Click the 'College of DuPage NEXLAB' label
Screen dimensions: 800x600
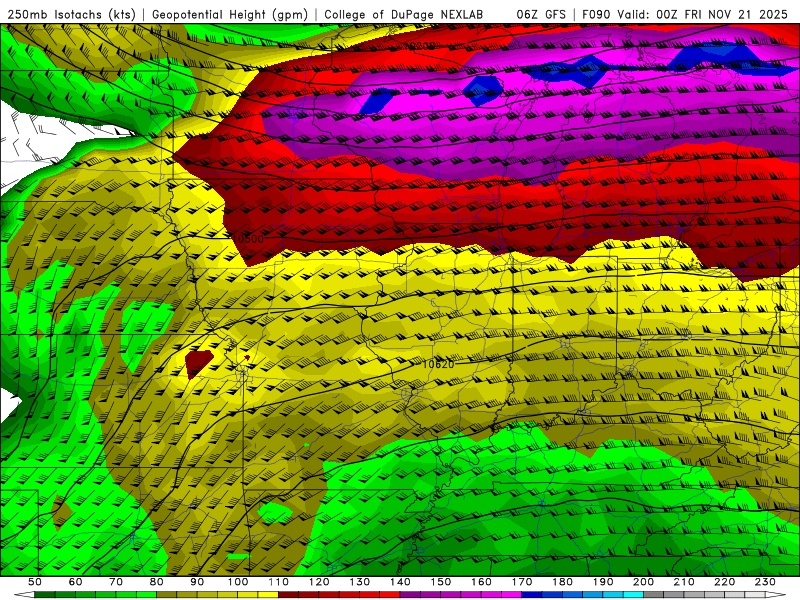coord(403,15)
